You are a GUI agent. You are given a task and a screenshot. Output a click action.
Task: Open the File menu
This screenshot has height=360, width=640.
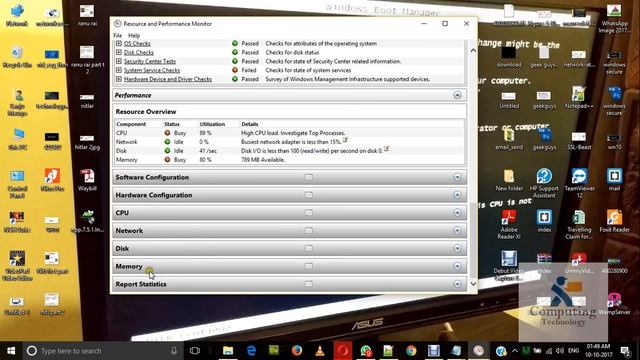click(x=118, y=36)
